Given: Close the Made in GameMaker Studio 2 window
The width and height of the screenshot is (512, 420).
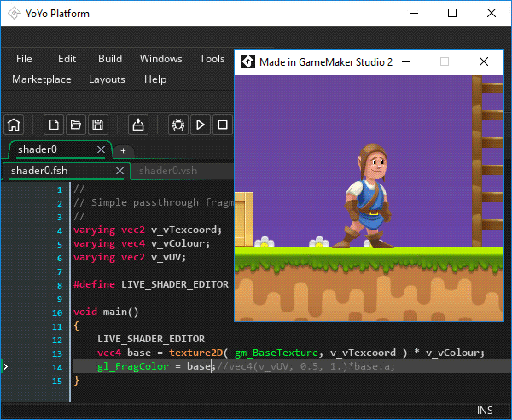Looking at the screenshot, I should [484, 61].
